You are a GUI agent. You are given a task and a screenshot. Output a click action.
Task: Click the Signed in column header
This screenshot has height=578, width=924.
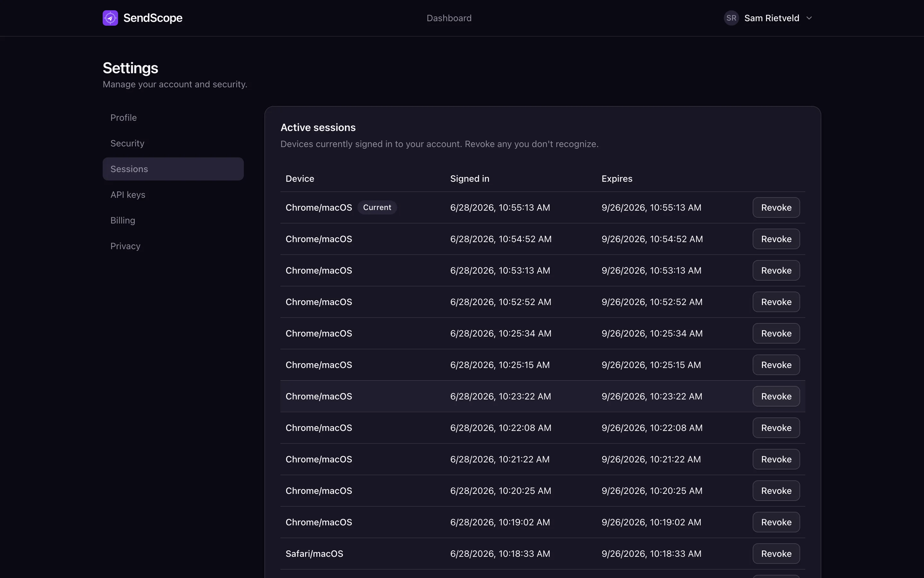470,179
